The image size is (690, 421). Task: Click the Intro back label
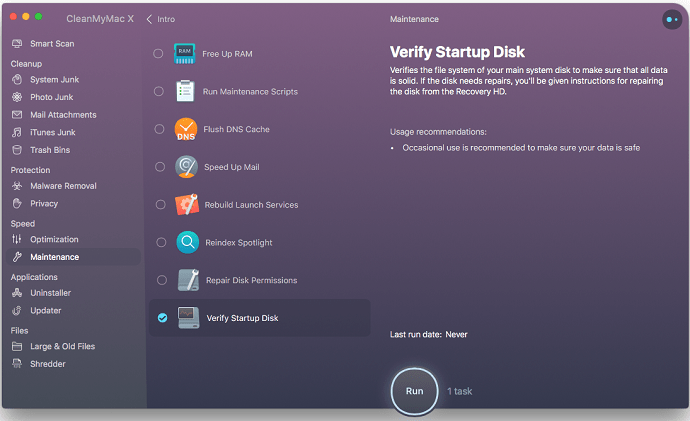[166, 19]
